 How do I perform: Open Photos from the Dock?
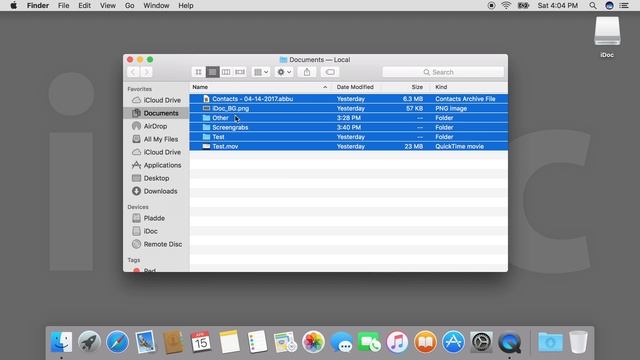pyautogui.click(x=313, y=342)
